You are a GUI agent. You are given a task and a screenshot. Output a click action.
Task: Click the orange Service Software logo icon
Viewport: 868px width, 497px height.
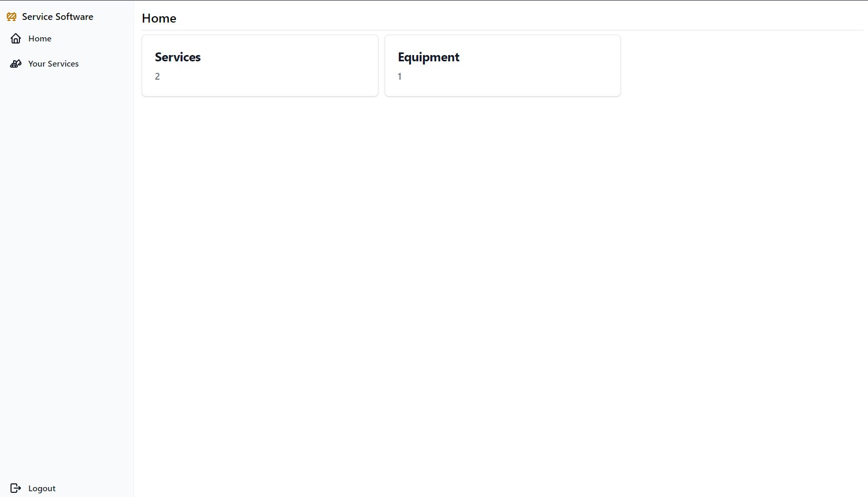click(x=12, y=17)
